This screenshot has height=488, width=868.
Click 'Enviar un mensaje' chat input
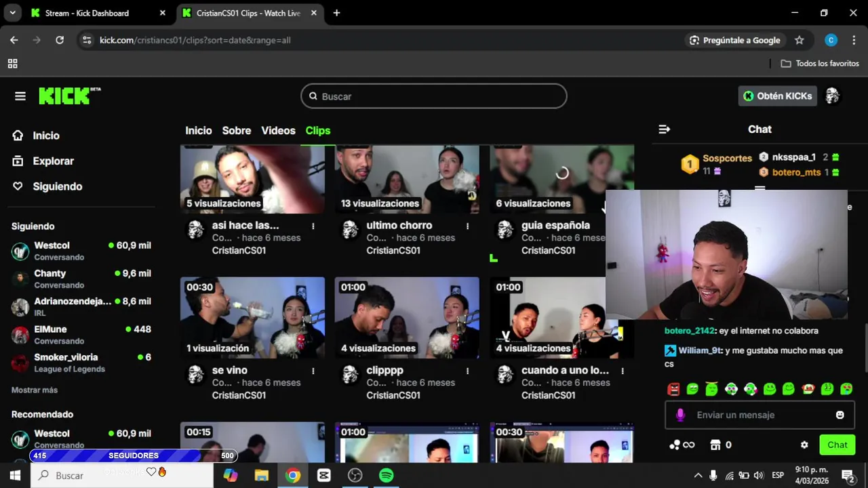click(x=759, y=415)
